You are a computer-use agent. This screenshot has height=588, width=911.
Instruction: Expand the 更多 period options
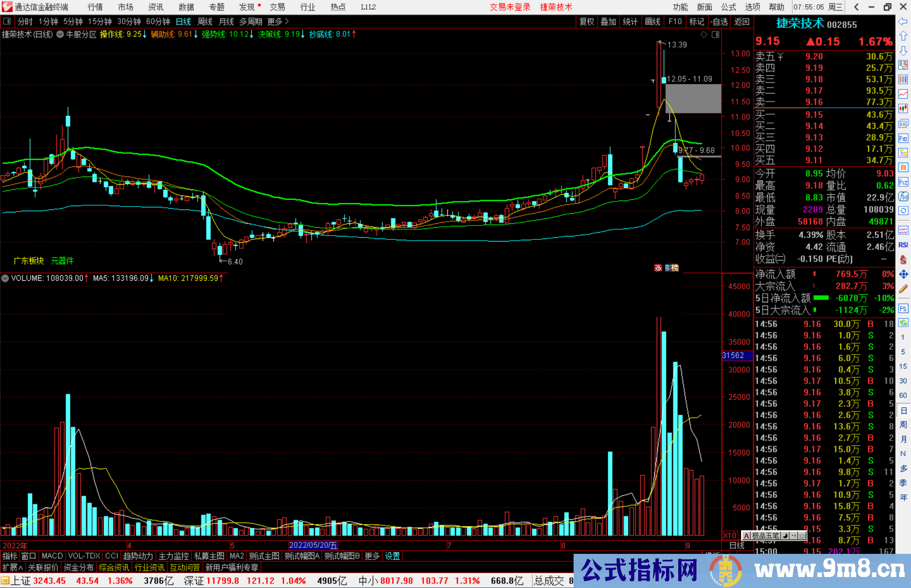coord(278,21)
